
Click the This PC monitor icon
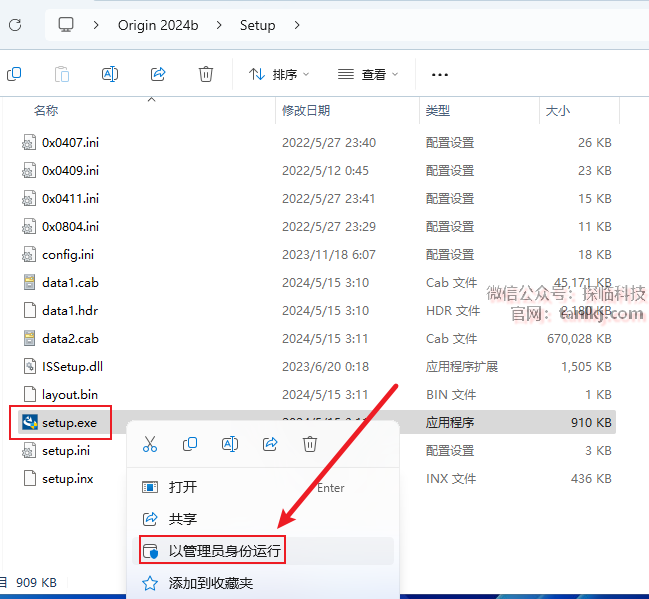pyautogui.click(x=66, y=25)
